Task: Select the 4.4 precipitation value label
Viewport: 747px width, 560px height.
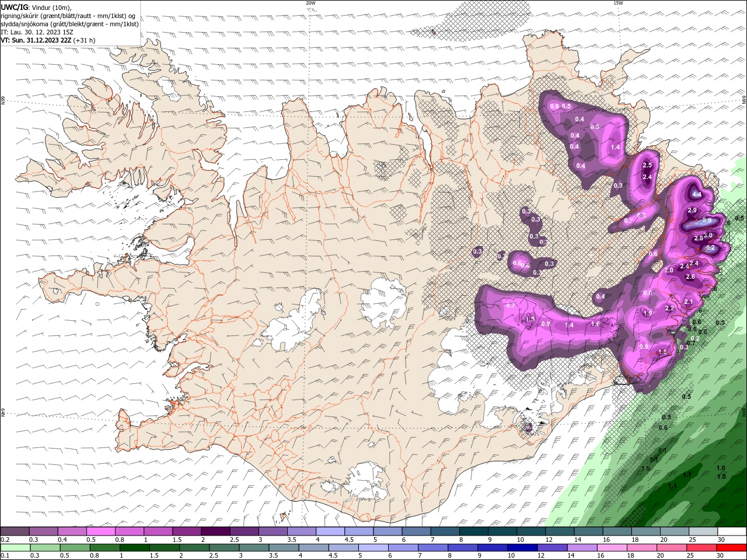Action: coord(696,195)
